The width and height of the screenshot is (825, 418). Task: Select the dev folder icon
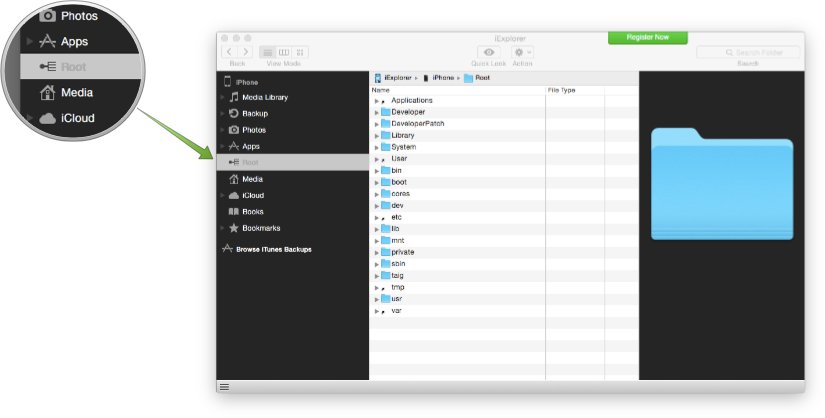click(x=386, y=205)
